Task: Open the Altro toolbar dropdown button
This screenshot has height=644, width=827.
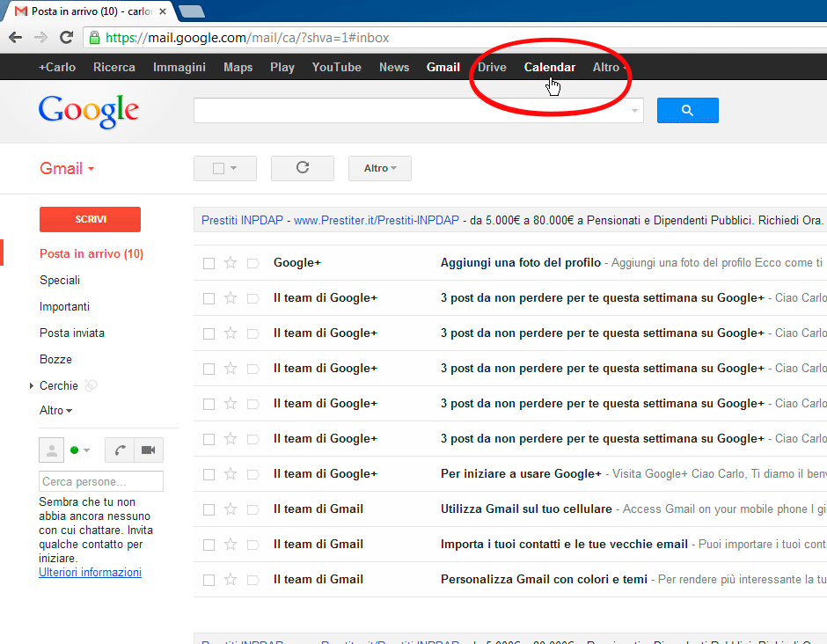Action: point(380,168)
